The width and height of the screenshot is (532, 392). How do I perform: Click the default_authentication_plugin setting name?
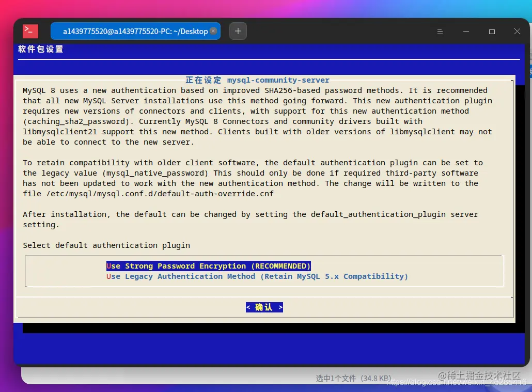coord(378,214)
